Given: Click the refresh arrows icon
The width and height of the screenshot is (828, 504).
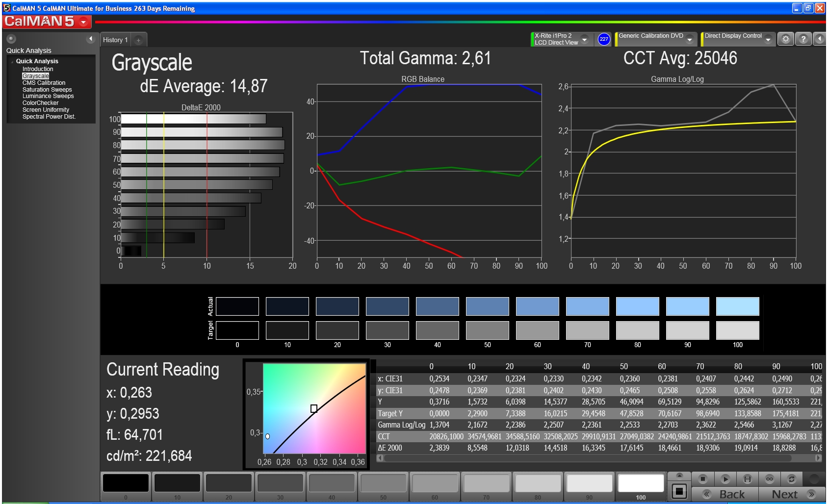Looking at the screenshot, I should pyautogui.click(x=791, y=479).
